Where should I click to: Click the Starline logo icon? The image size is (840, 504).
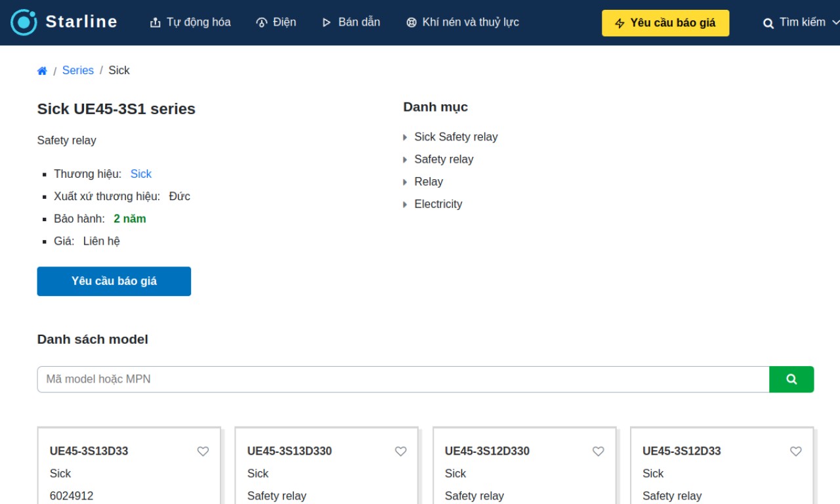pyautogui.click(x=24, y=22)
